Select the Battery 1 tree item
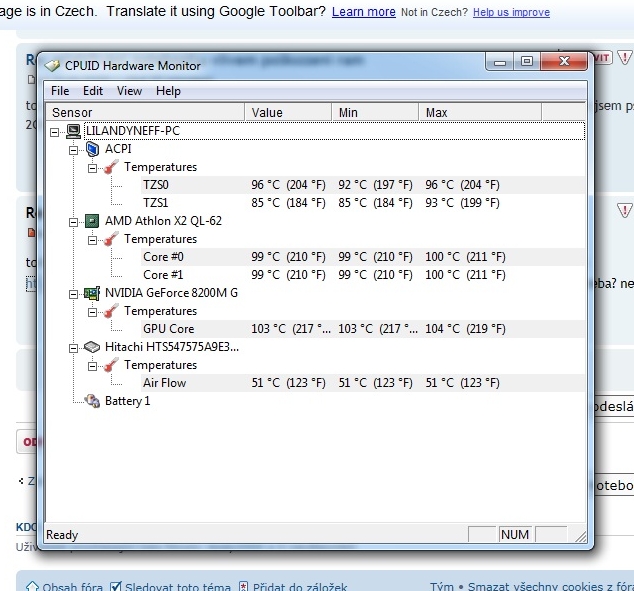The image size is (634, 591). point(127,401)
